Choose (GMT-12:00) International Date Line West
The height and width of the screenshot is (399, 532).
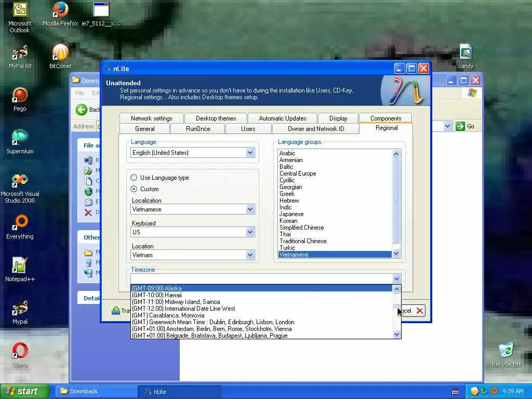tap(261, 309)
